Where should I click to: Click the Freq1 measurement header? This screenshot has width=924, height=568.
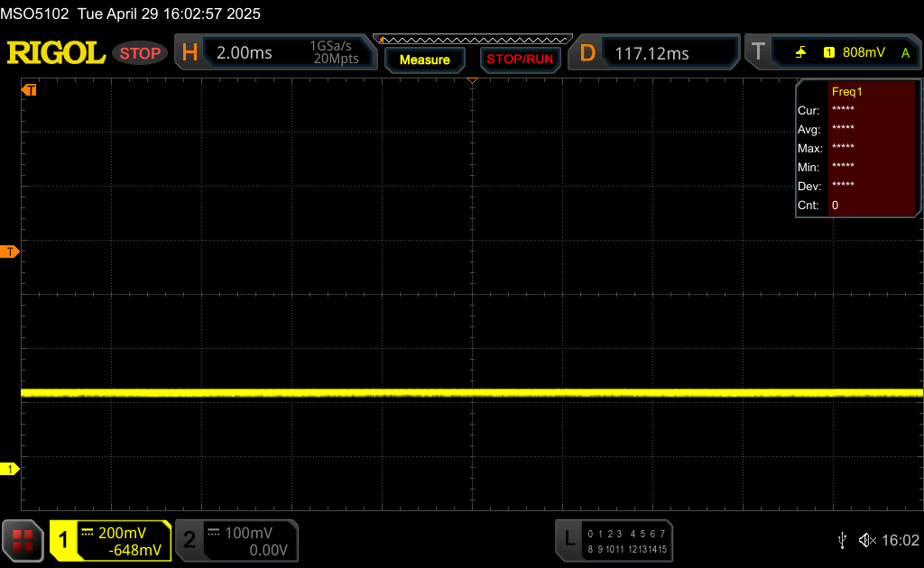coord(846,92)
